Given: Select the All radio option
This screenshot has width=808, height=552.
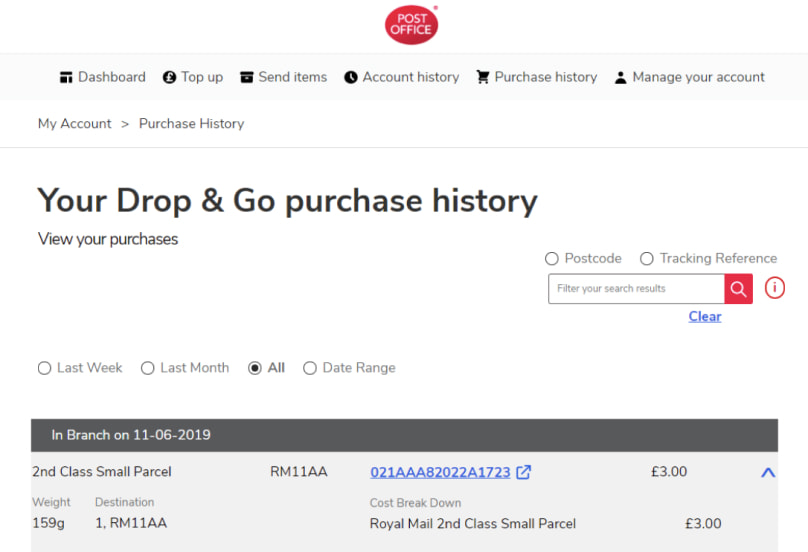Looking at the screenshot, I should [255, 368].
